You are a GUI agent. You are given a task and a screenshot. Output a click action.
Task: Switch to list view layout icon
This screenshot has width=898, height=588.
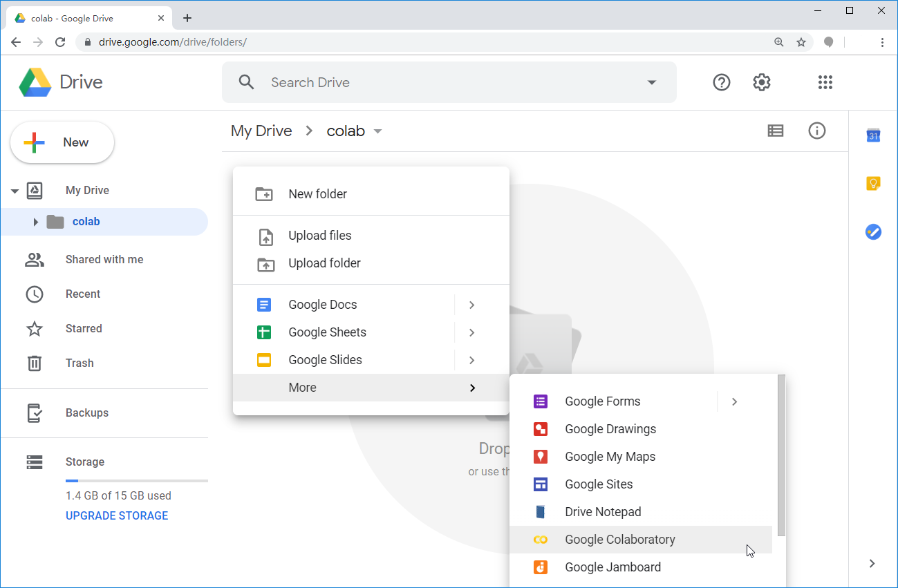pos(776,131)
